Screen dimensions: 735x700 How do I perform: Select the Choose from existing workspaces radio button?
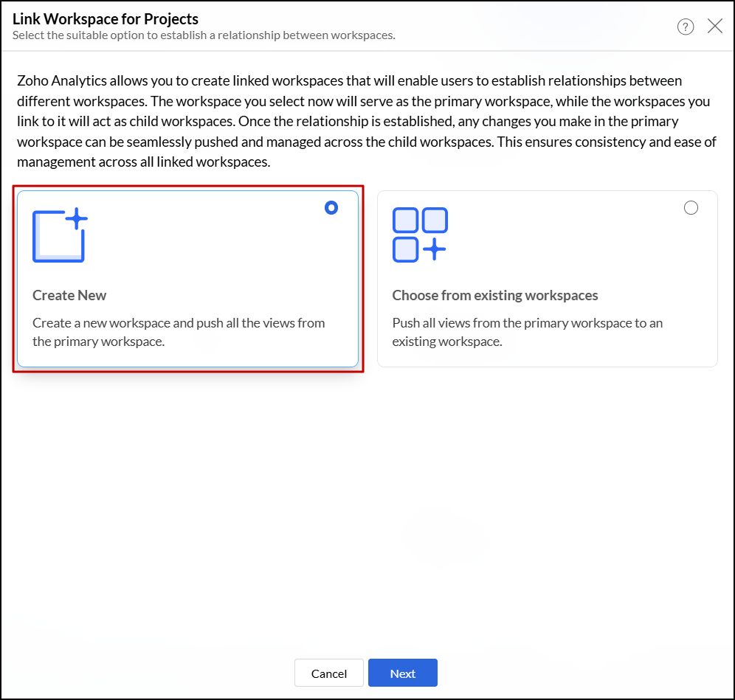(691, 208)
